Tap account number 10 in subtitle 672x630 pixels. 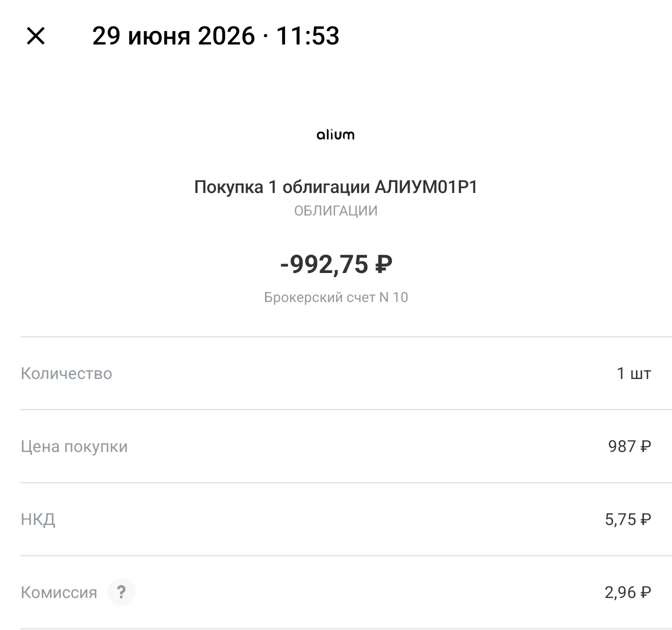[x=400, y=297]
